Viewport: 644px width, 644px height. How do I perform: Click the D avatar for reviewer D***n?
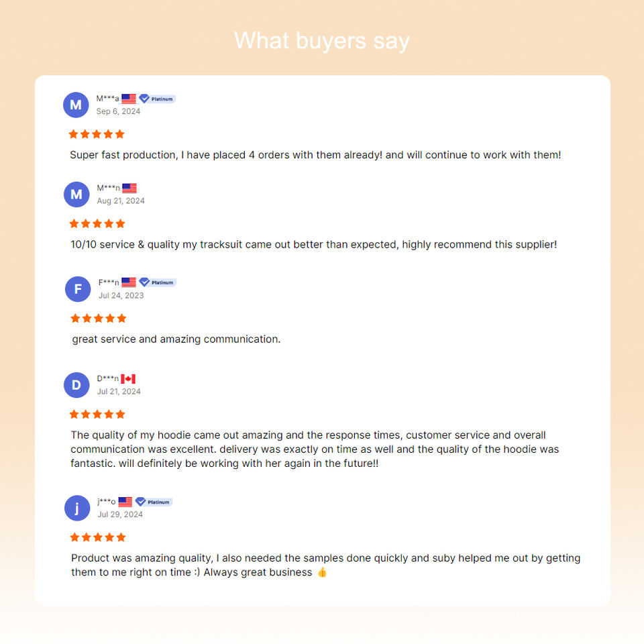click(76, 385)
